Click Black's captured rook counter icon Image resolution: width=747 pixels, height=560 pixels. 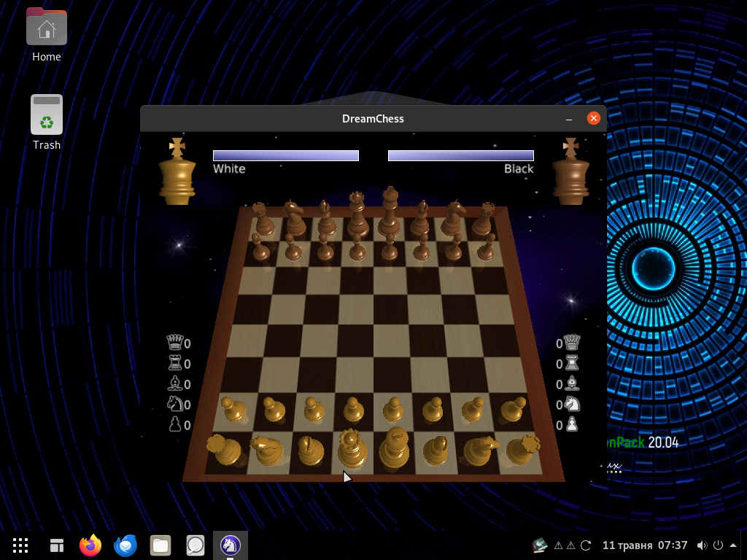[572, 363]
